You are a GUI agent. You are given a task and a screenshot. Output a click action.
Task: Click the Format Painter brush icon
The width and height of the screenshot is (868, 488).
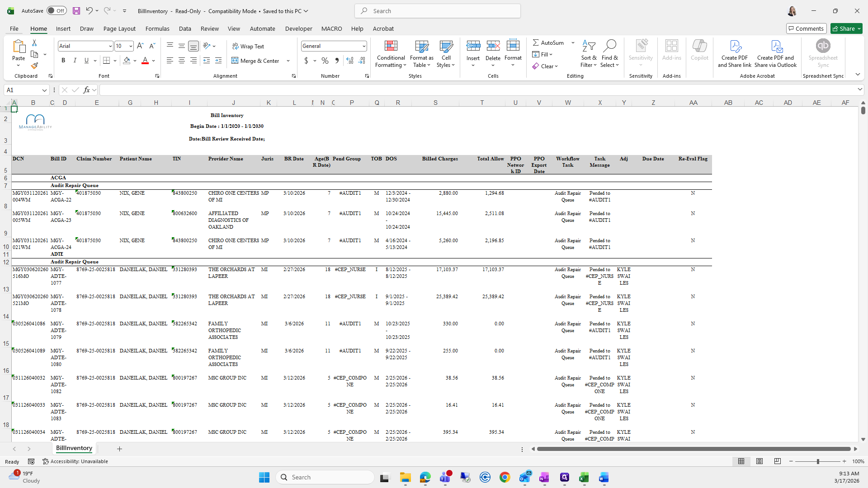(x=34, y=66)
